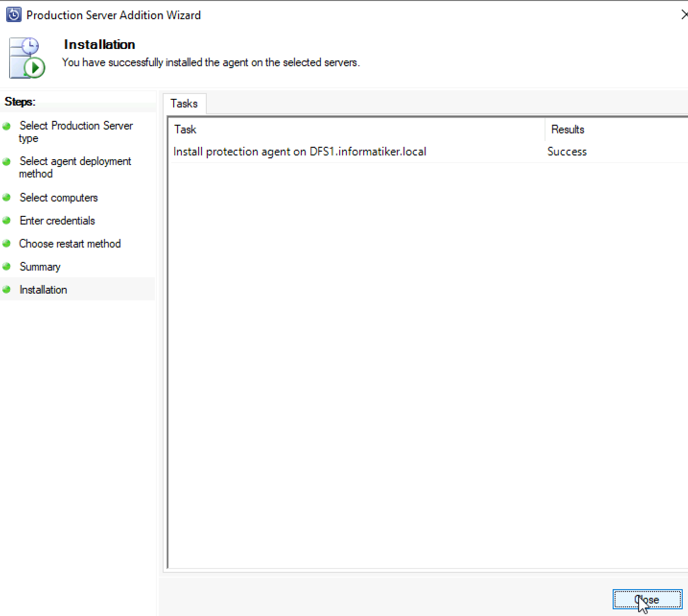
Task: Select the "Enter credentials" step
Action: [x=57, y=221]
